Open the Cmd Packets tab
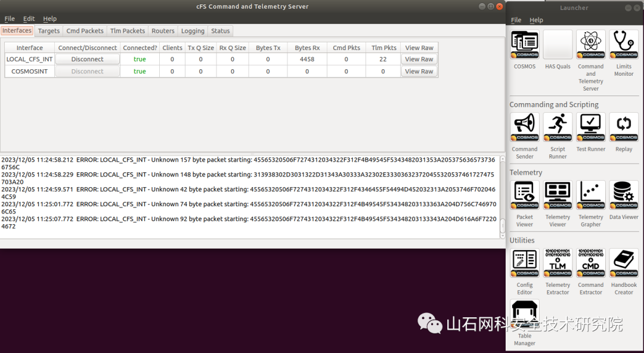The height and width of the screenshot is (353, 644). pos(85,31)
